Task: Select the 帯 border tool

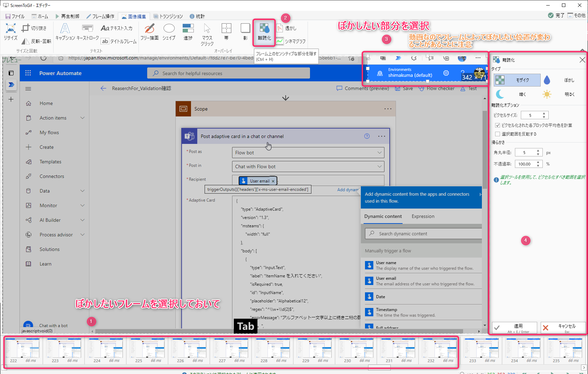Action: tap(227, 32)
